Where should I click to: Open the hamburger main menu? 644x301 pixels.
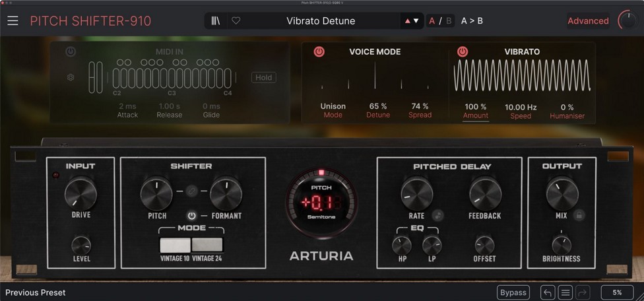[x=13, y=20]
